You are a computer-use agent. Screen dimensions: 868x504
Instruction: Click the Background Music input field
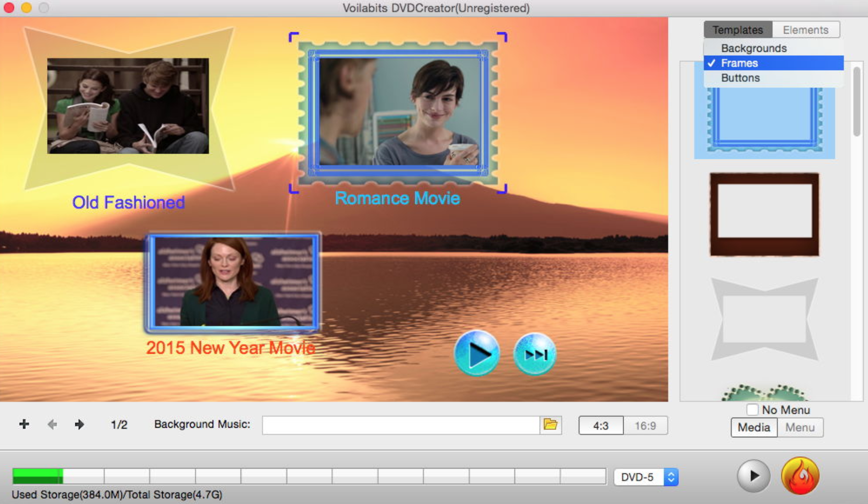pyautogui.click(x=400, y=425)
